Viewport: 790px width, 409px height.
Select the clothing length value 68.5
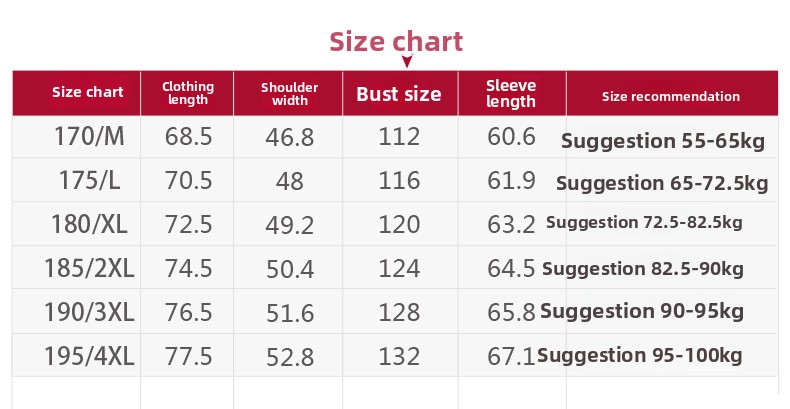tap(188, 137)
